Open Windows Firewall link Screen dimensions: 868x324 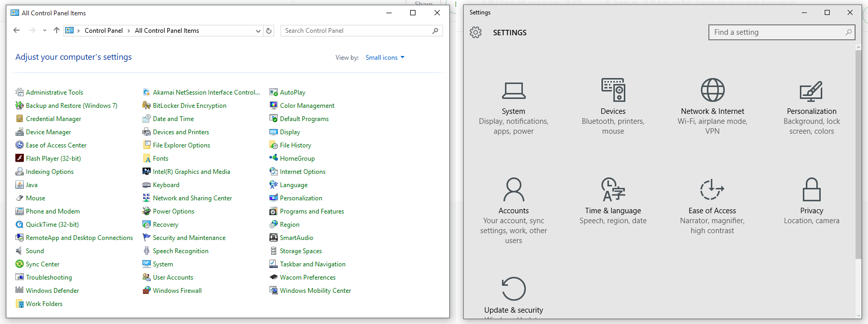coord(177,291)
